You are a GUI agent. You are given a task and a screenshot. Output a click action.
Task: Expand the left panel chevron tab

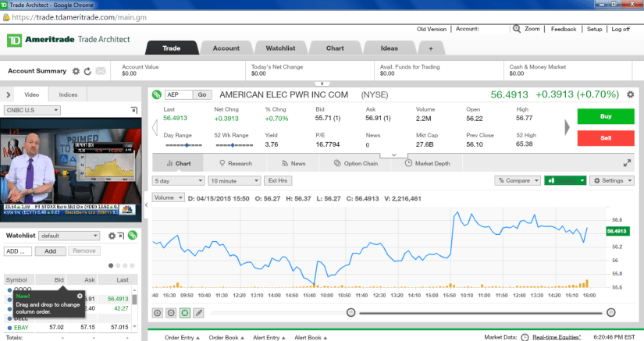point(8,94)
